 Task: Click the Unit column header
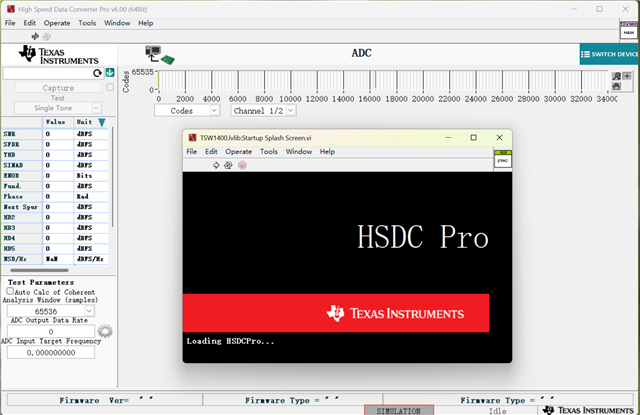tap(84, 122)
